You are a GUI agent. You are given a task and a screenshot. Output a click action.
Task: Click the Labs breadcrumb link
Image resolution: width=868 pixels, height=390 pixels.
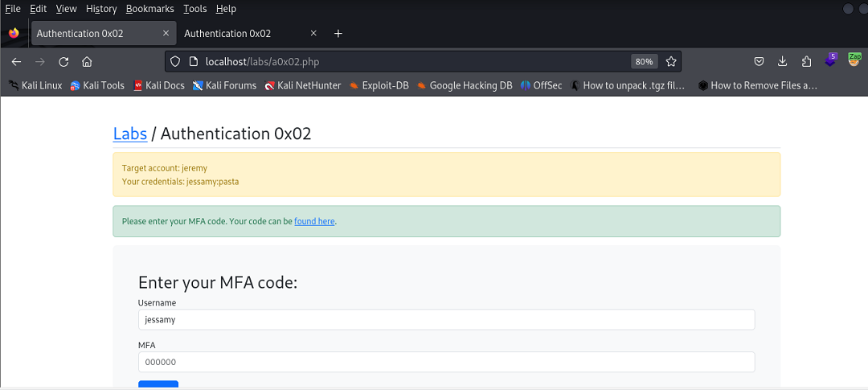(130, 133)
